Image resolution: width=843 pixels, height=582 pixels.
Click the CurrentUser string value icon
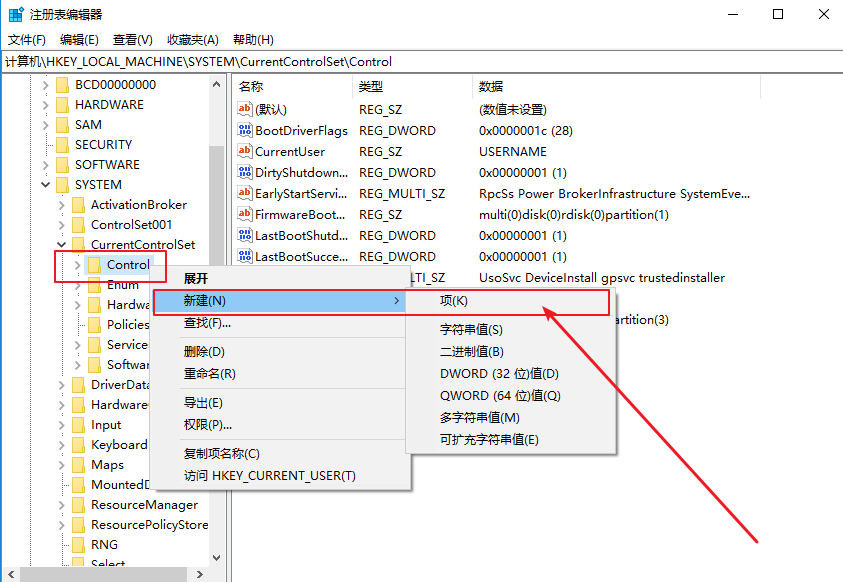[245, 151]
